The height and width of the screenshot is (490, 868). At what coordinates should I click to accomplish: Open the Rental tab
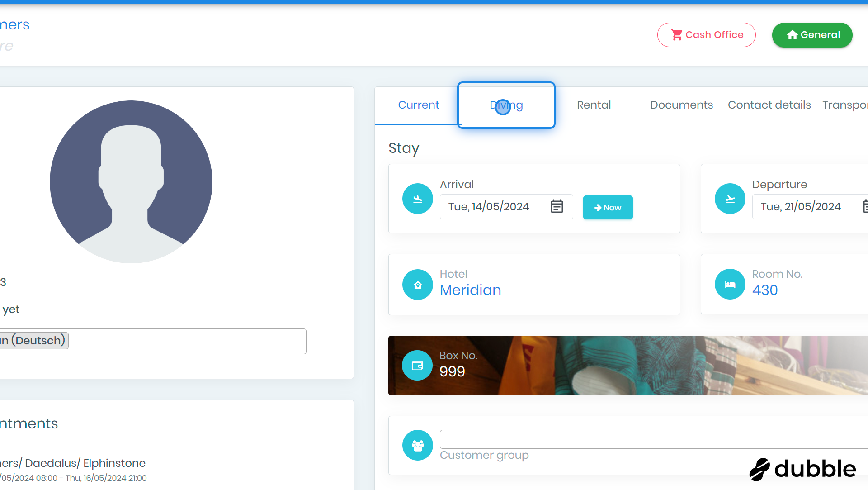(x=594, y=105)
